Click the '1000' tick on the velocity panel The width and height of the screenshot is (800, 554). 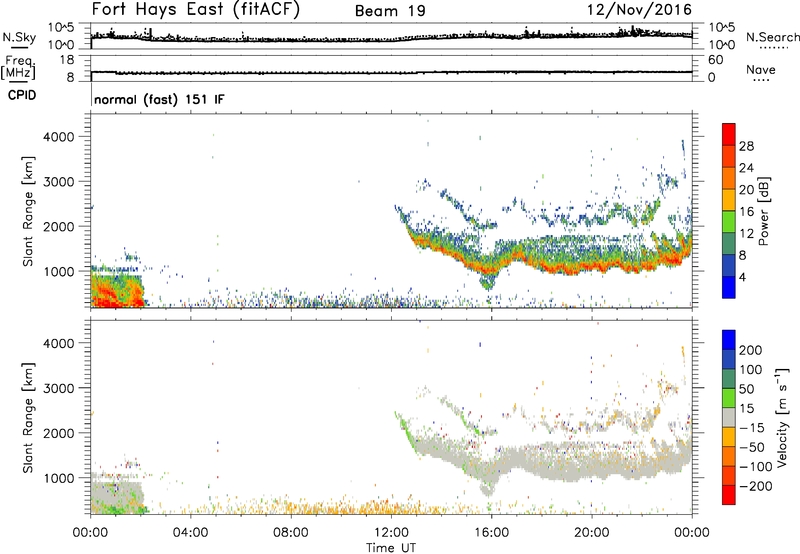click(59, 478)
